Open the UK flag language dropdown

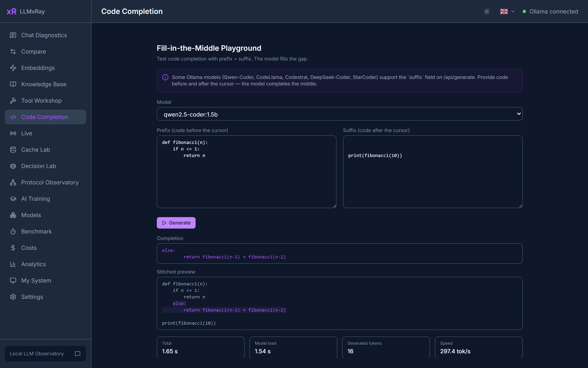pos(507,11)
